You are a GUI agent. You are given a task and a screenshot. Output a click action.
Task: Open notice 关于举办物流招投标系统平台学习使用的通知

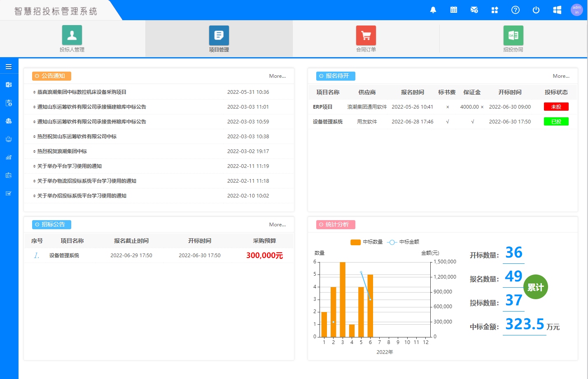click(x=87, y=181)
